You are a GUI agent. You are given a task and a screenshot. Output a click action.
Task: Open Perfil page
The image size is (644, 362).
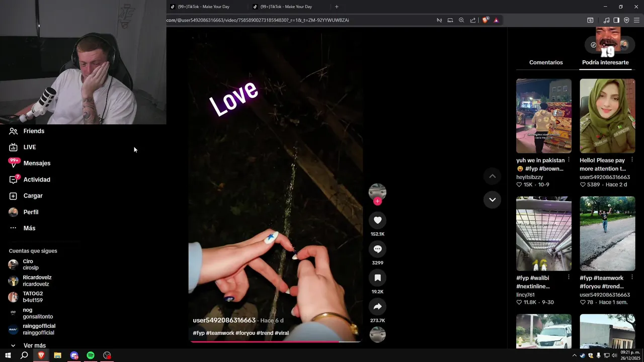(x=24, y=212)
